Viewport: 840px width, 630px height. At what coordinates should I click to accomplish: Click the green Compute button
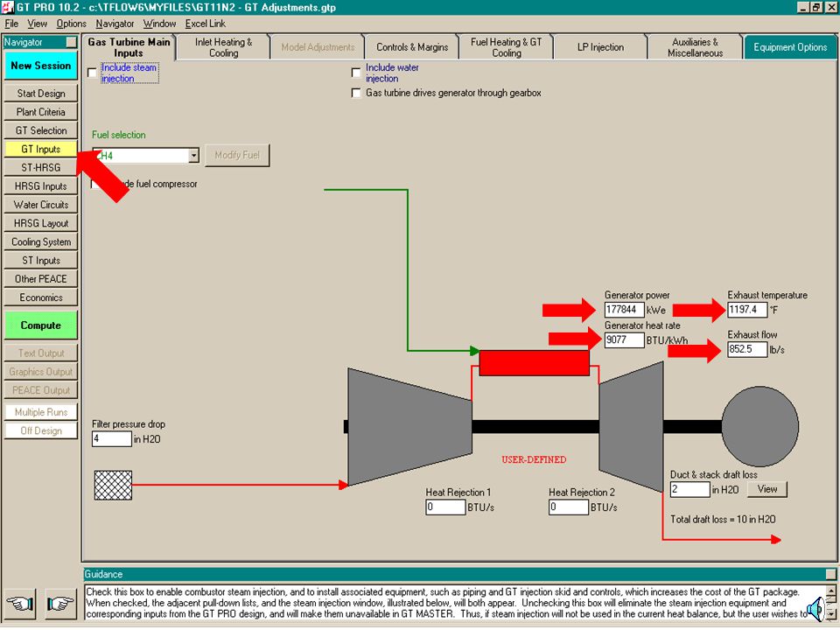point(41,325)
